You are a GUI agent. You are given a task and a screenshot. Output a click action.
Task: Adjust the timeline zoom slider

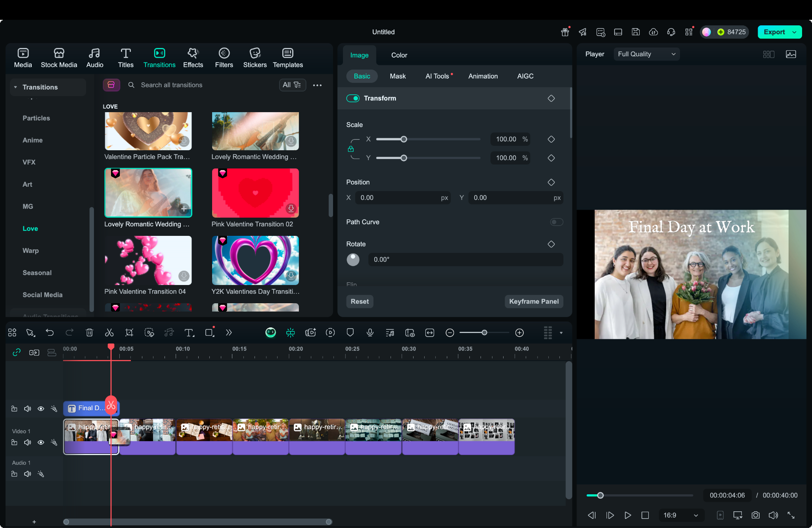pyautogui.click(x=484, y=333)
